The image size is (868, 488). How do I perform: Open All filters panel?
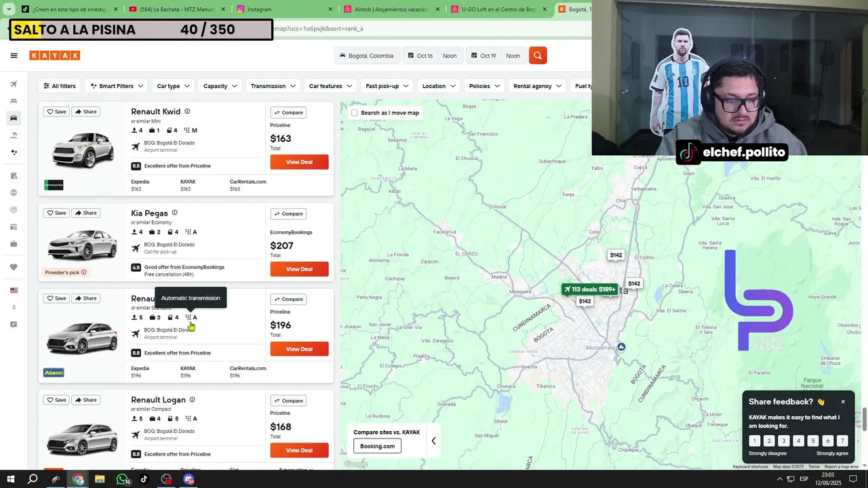tap(60, 86)
